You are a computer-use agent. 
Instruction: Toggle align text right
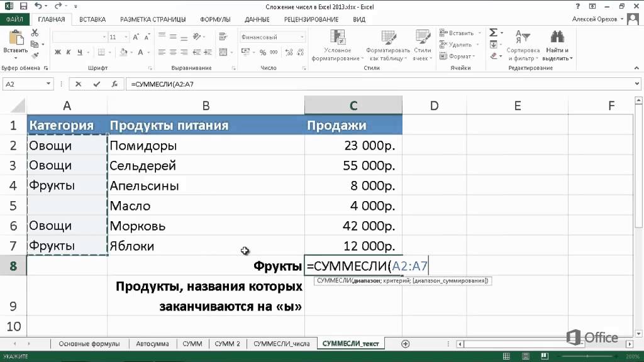(184, 53)
